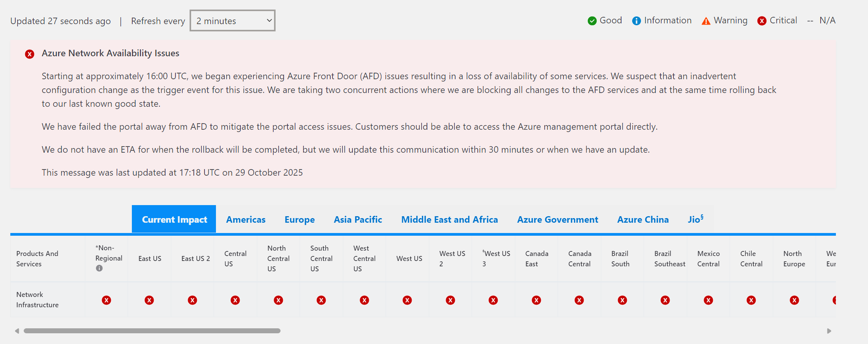Click the Warning legend triangle icon
Image resolution: width=868 pixels, height=344 pixels.
point(706,21)
